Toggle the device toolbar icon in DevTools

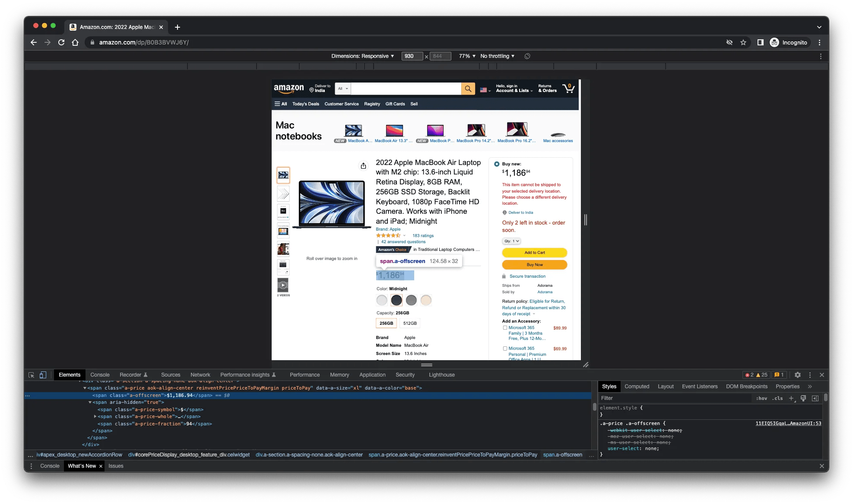[x=43, y=375]
